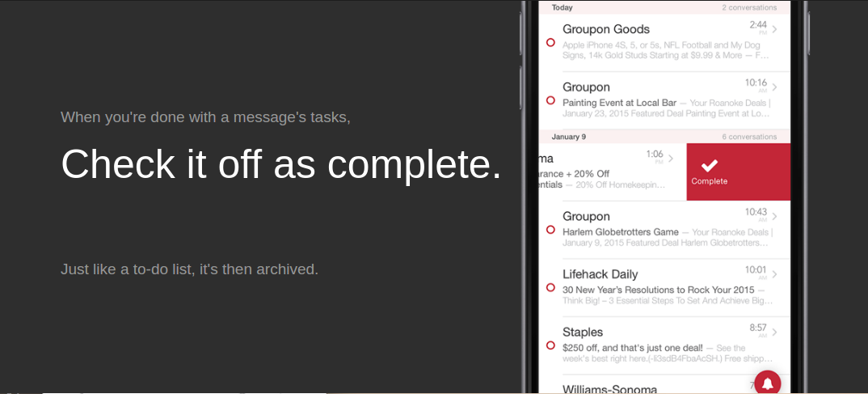
Task: Click '6 conversations' count label
Action: click(x=749, y=136)
